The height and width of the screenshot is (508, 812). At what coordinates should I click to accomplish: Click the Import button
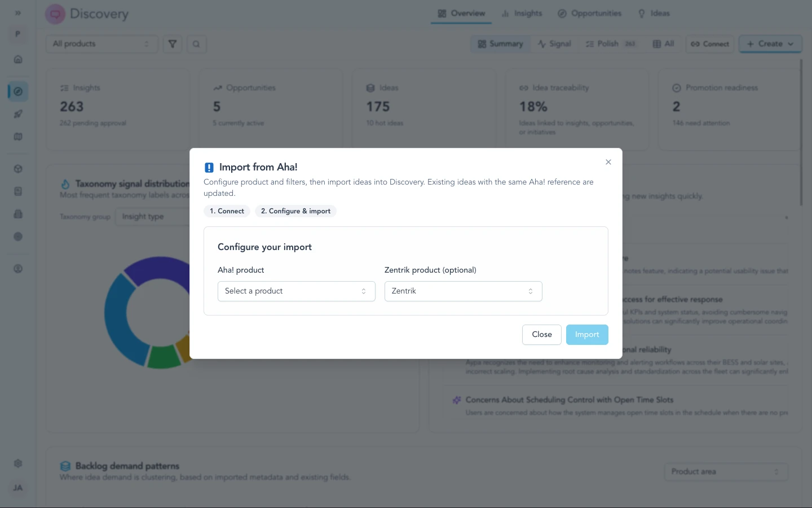click(587, 334)
